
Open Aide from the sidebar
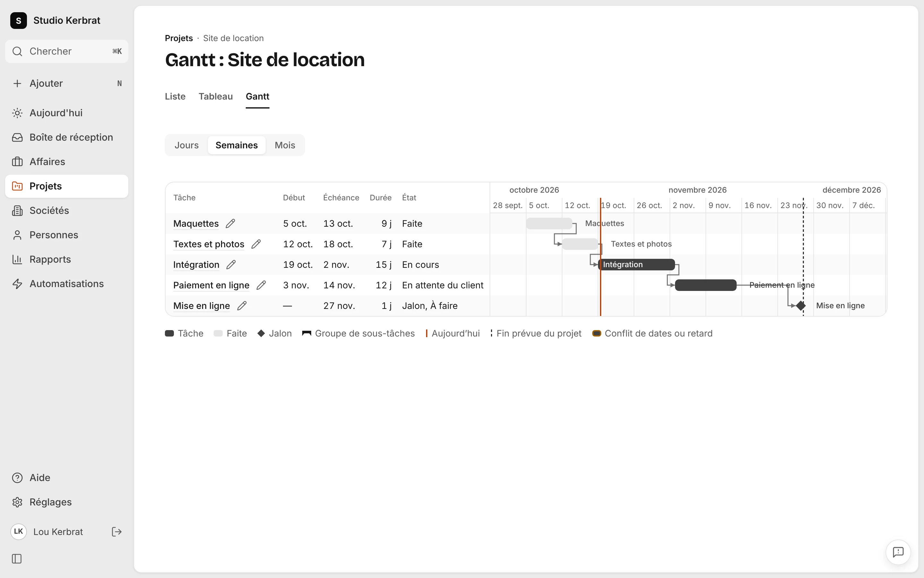click(x=66, y=477)
